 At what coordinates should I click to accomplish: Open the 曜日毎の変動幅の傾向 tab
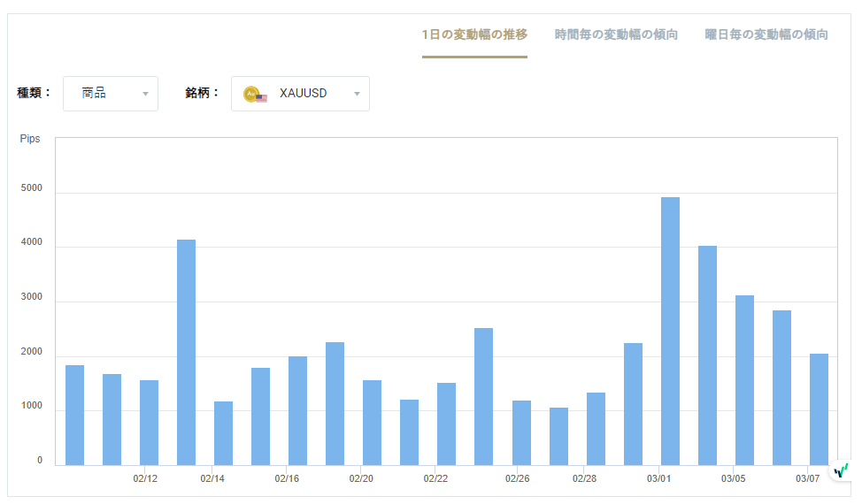(766, 34)
